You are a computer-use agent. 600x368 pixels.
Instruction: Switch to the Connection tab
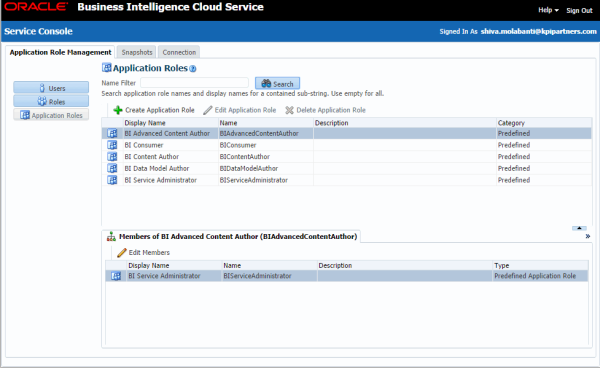[179, 52]
